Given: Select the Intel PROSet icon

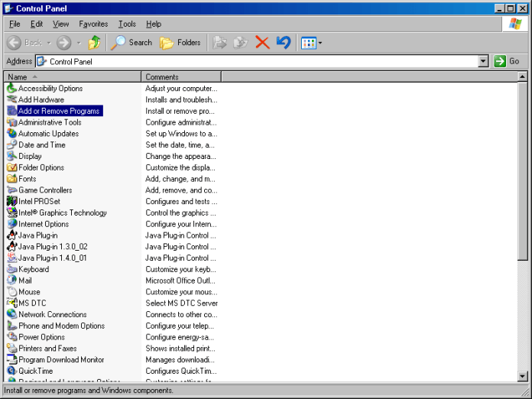Looking at the screenshot, I should [12, 201].
